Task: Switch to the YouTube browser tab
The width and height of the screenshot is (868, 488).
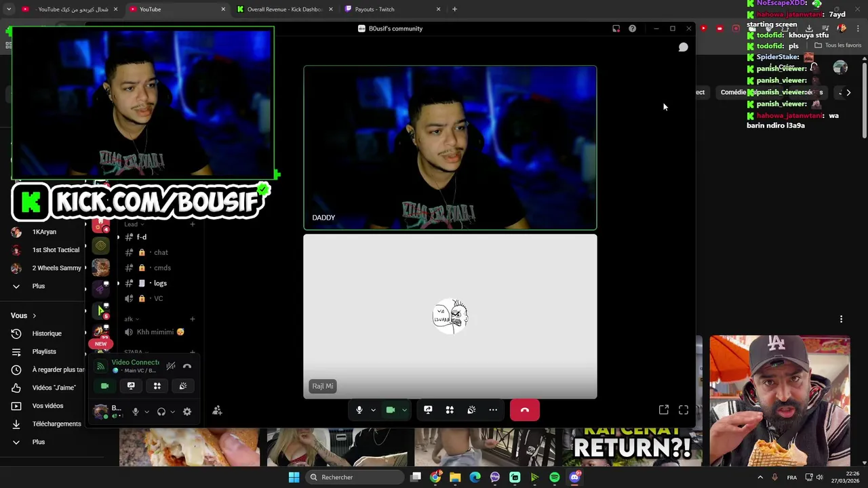Action: pyautogui.click(x=178, y=9)
